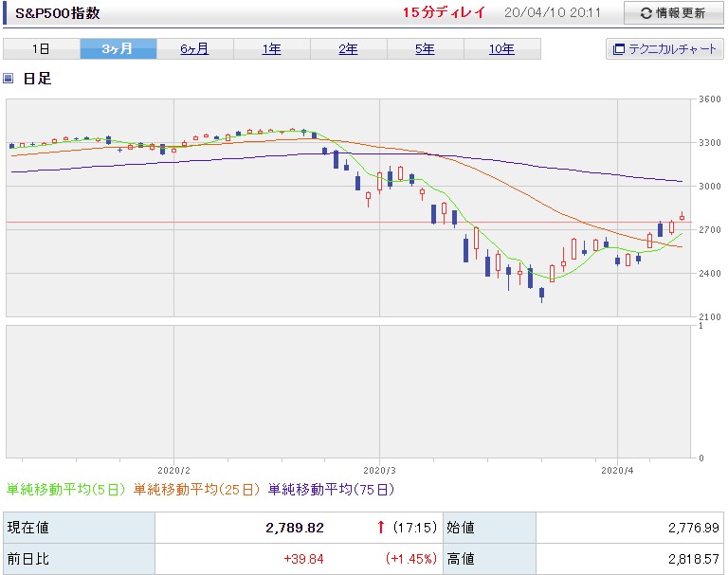The width and height of the screenshot is (728, 575).
Task: Click the 単純移動平均(5日) legend label
Action: [65, 489]
